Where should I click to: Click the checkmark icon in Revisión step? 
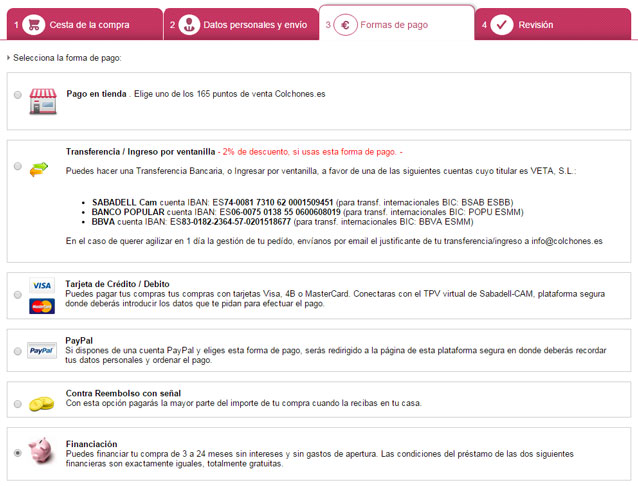coord(501,24)
